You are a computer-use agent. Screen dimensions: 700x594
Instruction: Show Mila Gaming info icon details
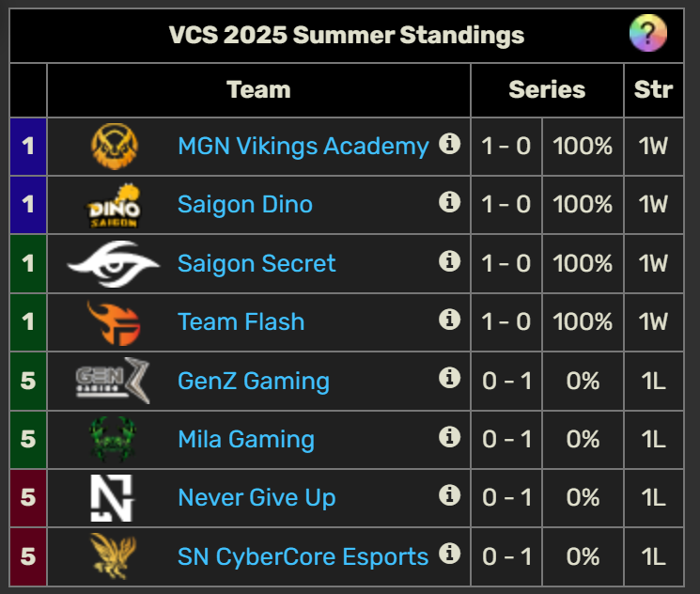click(x=449, y=437)
